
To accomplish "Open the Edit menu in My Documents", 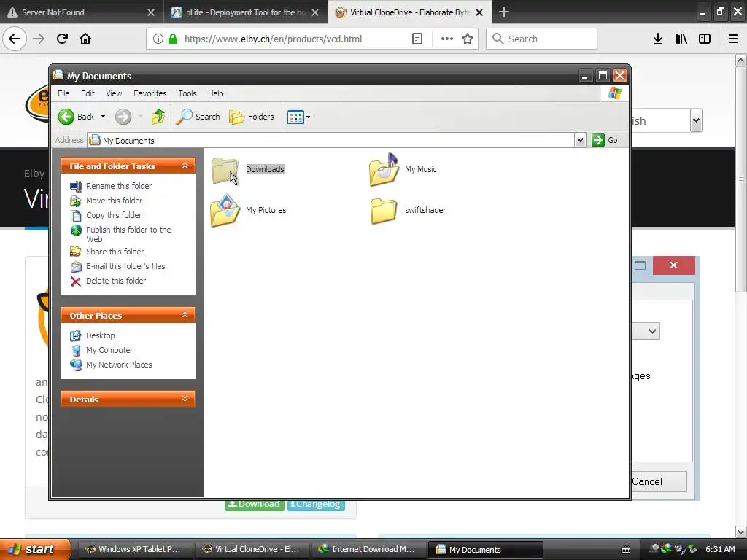I will 88,93.
